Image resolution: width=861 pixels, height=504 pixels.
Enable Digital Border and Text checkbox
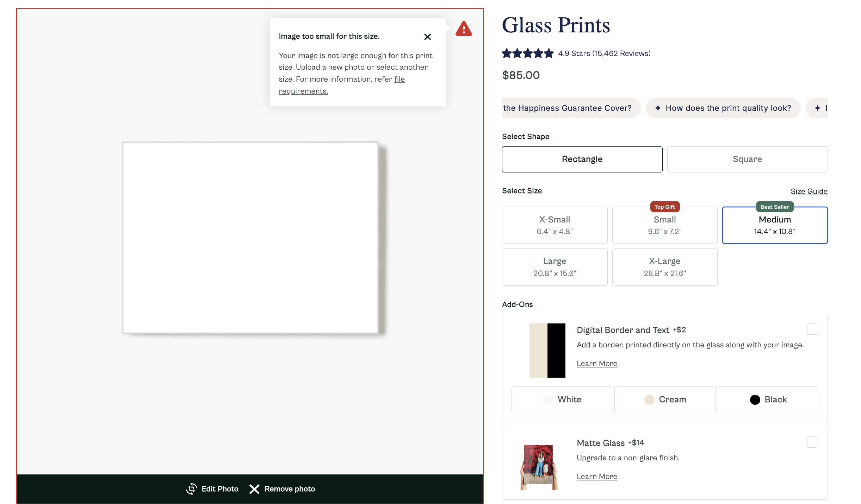point(812,329)
